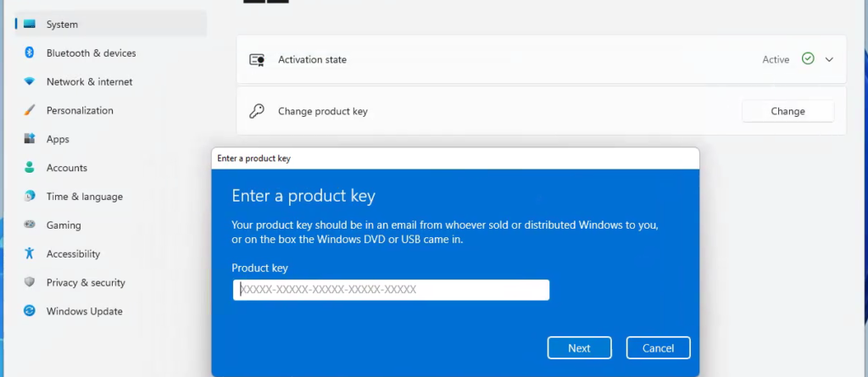Open Windows Update settings page
868x377 pixels.
pyautogui.click(x=84, y=311)
